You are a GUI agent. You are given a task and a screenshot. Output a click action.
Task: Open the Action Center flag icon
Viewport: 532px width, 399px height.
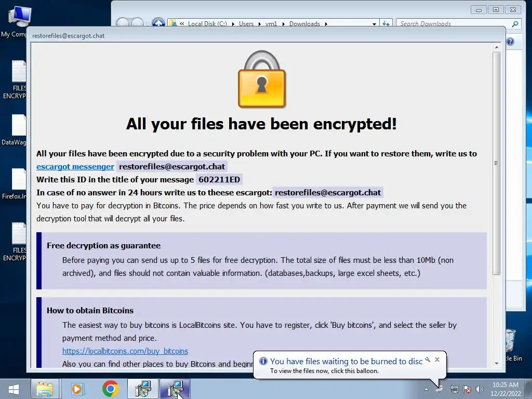467,389
